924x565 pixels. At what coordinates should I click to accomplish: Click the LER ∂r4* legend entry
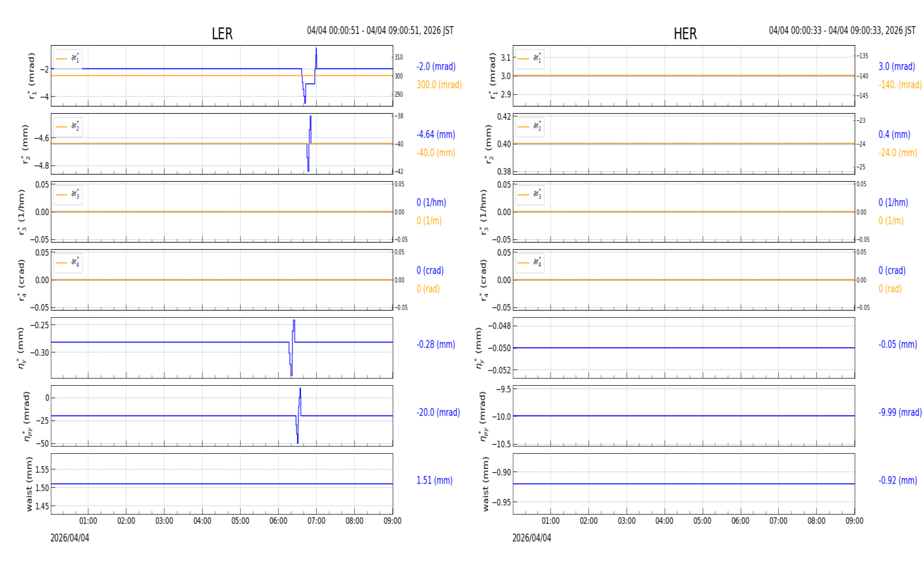[68, 262]
